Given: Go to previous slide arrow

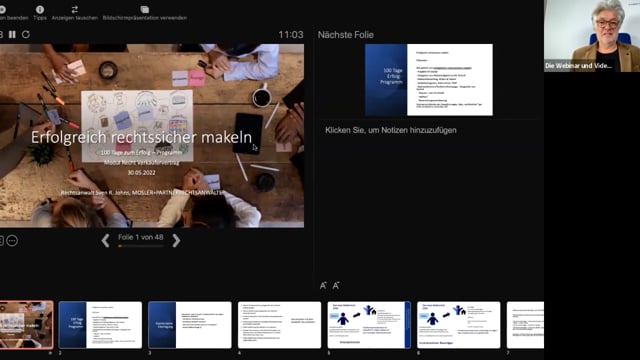Looking at the screenshot, I should click(105, 241).
